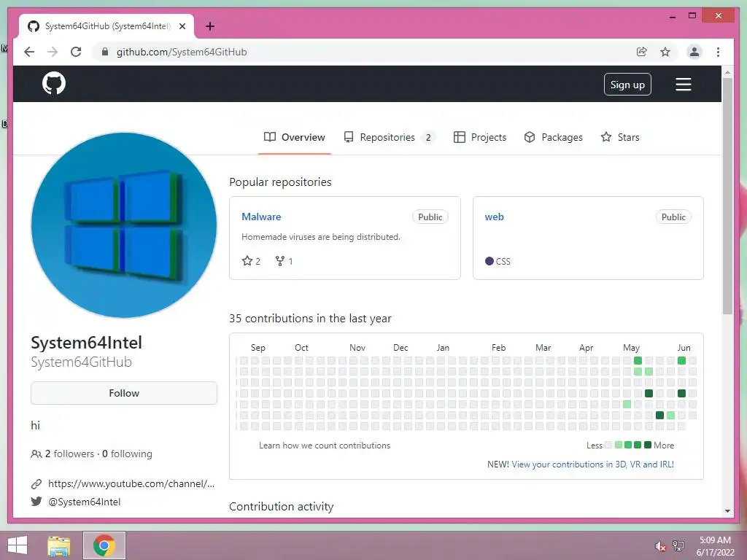Open the Malware repository link
This screenshot has width=747, height=560.
click(x=261, y=217)
